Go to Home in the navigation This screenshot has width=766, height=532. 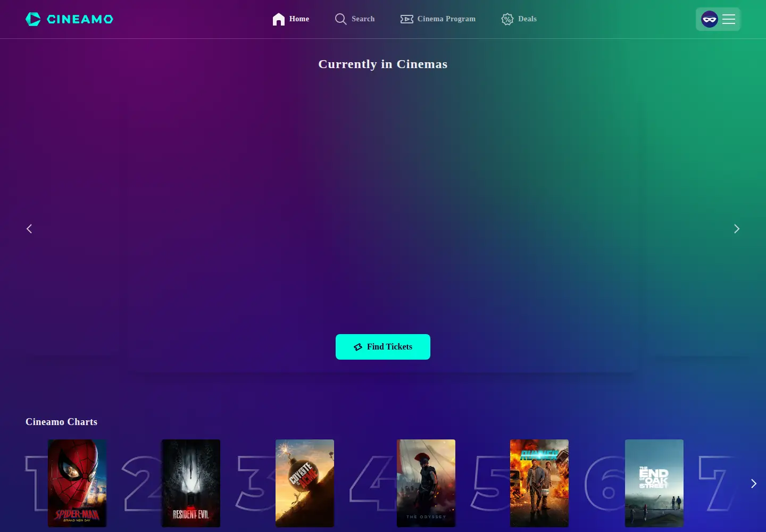coord(291,19)
